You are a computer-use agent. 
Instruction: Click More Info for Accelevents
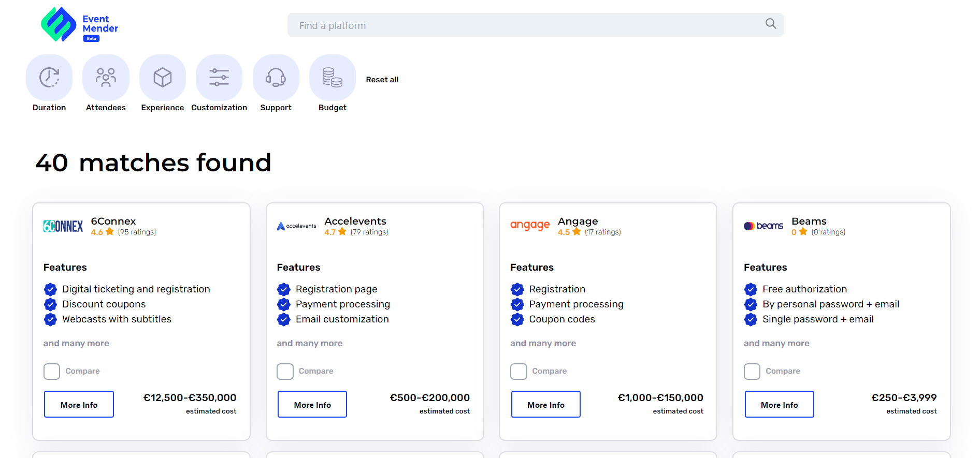[312, 405]
